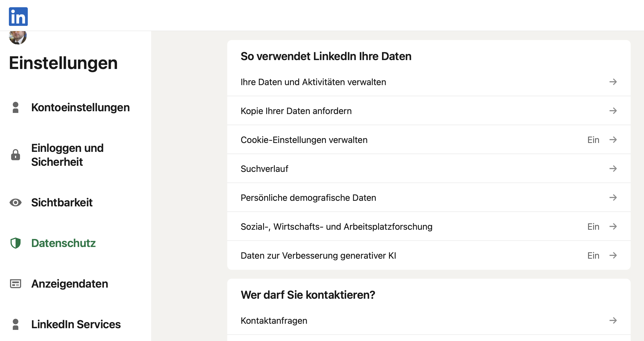Click the Kontoeinstellungen person icon

[16, 107]
